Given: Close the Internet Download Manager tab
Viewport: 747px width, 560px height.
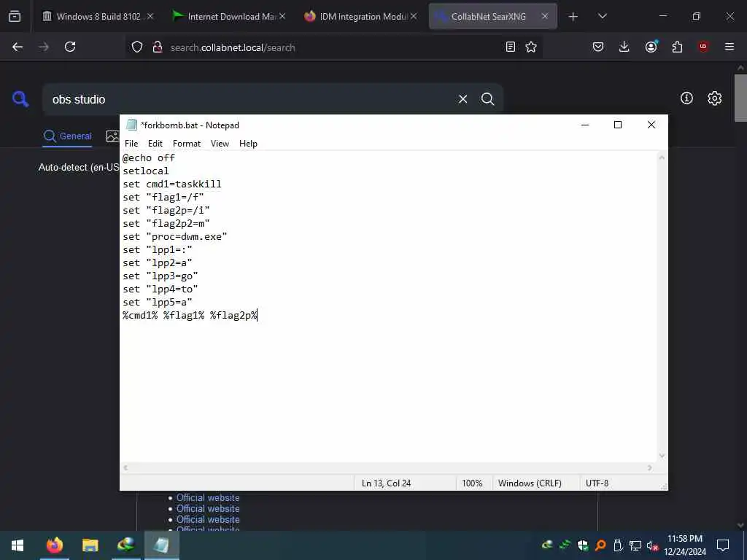Looking at the screenshot, I should (x=282, y=16).
